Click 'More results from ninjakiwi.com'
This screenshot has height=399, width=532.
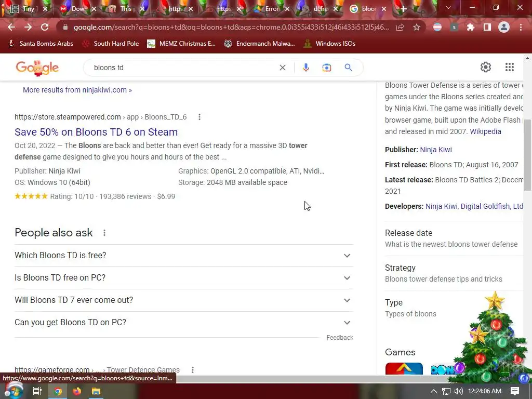tap(77, 90)
